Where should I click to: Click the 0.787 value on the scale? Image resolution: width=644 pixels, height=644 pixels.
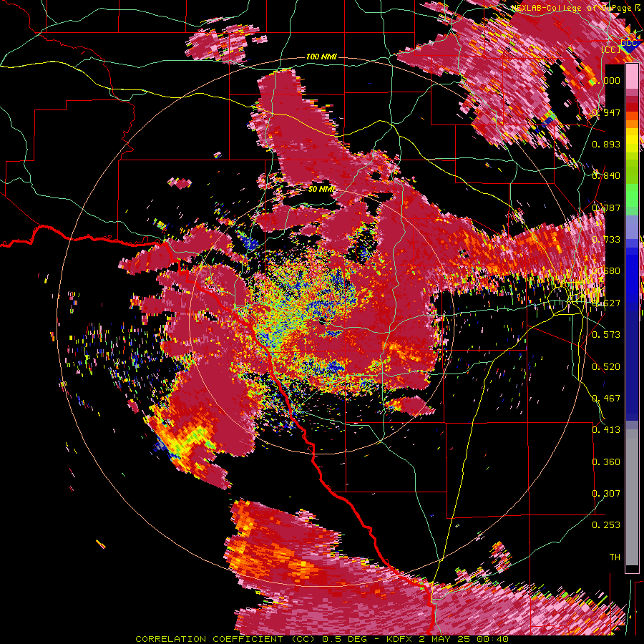click(606, 208)
